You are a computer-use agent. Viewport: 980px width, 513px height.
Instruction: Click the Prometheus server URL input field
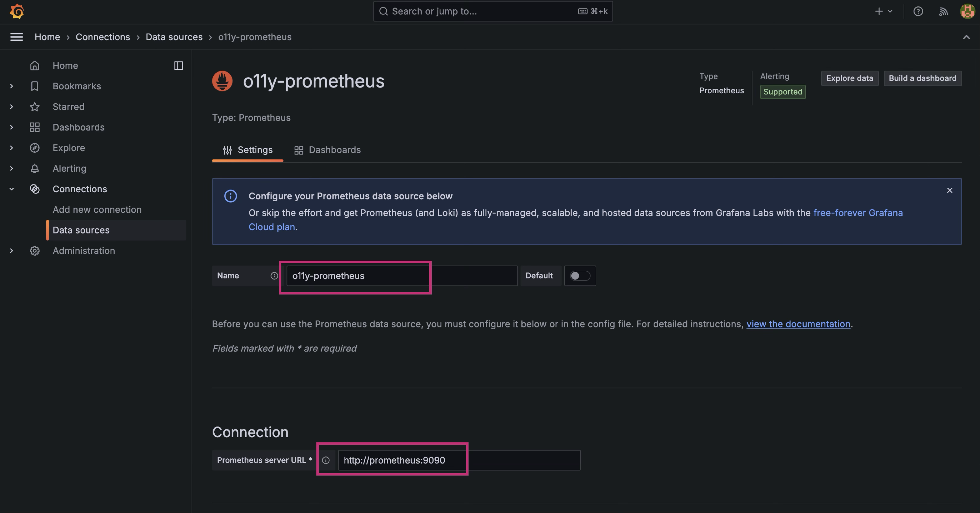pos(459,460)
